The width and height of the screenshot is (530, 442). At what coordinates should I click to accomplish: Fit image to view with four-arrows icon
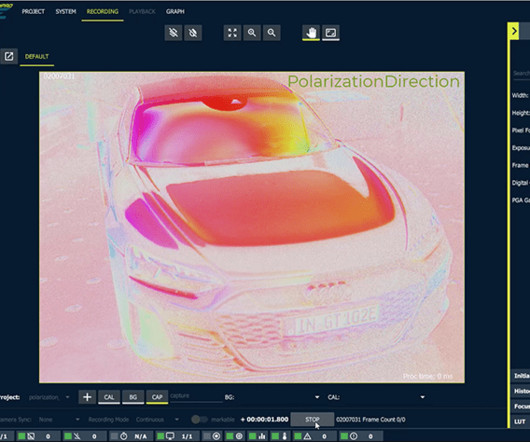coord(232,33)
